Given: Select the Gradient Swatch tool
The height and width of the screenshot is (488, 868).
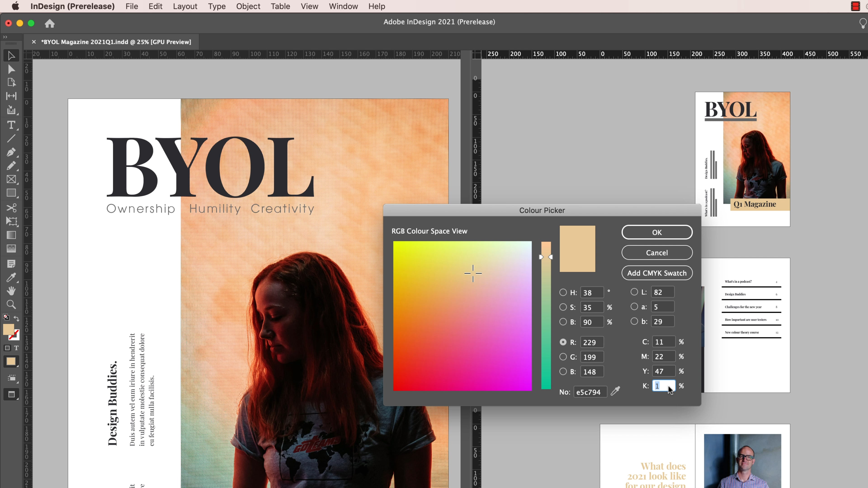Looking at the screenshot, I should pos(11,235).
